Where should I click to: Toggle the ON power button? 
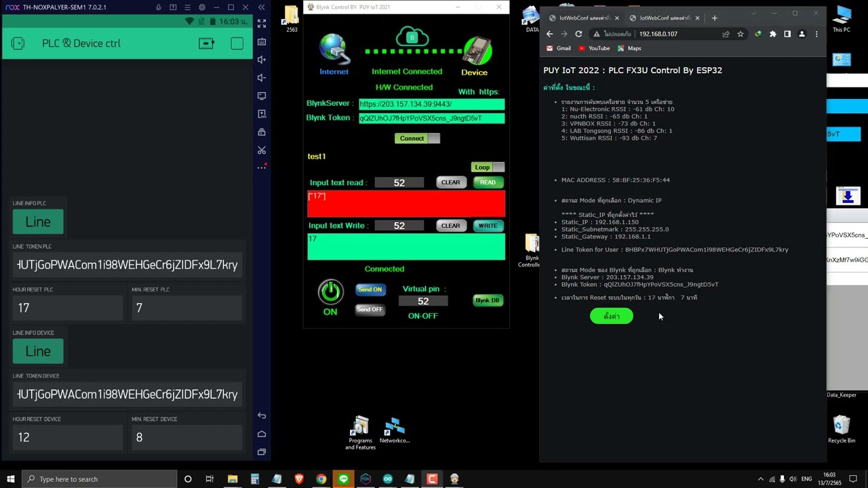pos(330,292)
